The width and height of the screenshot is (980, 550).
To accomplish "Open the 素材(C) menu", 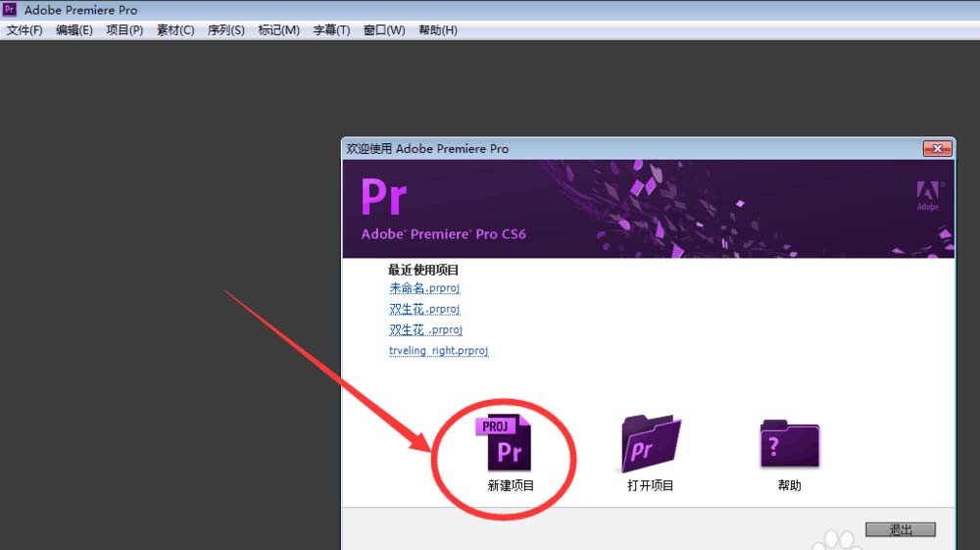I will tap(175, 30).
